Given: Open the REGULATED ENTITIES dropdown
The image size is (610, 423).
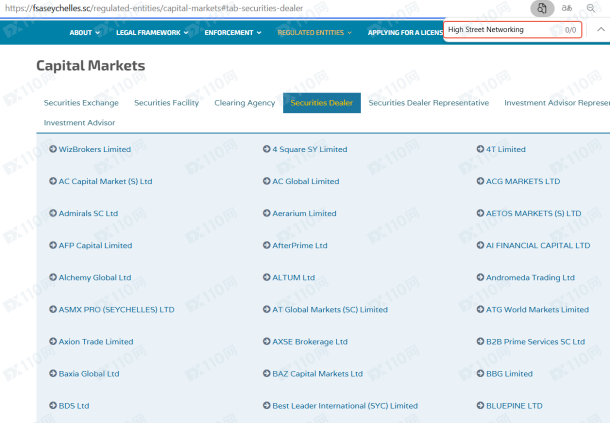Looking at the screenshot, I should [314, 32].
